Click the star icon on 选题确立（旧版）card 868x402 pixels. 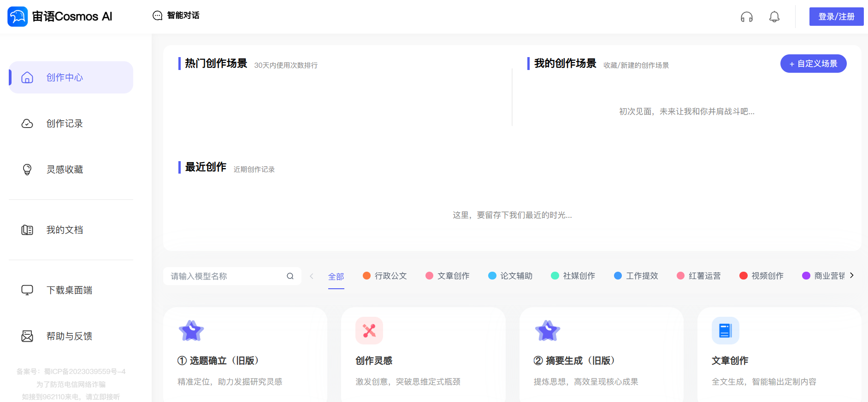point(191,331)
